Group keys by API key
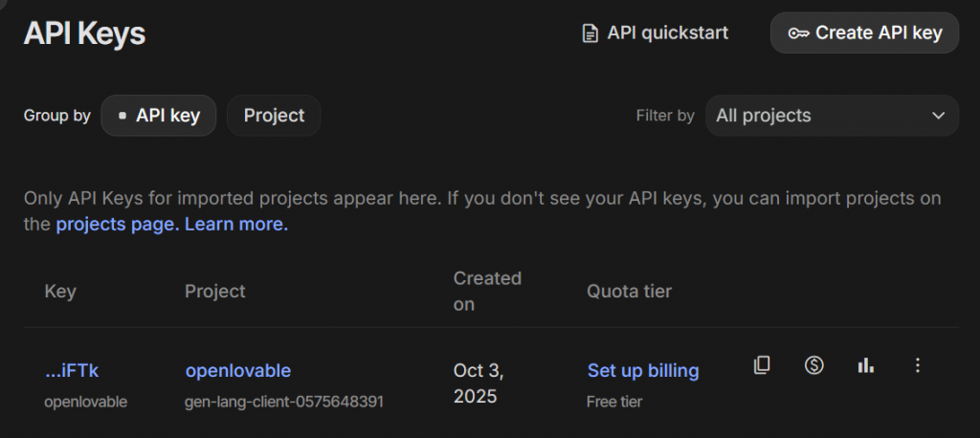This screenshot has width=980, height=438. coord(158,116)
